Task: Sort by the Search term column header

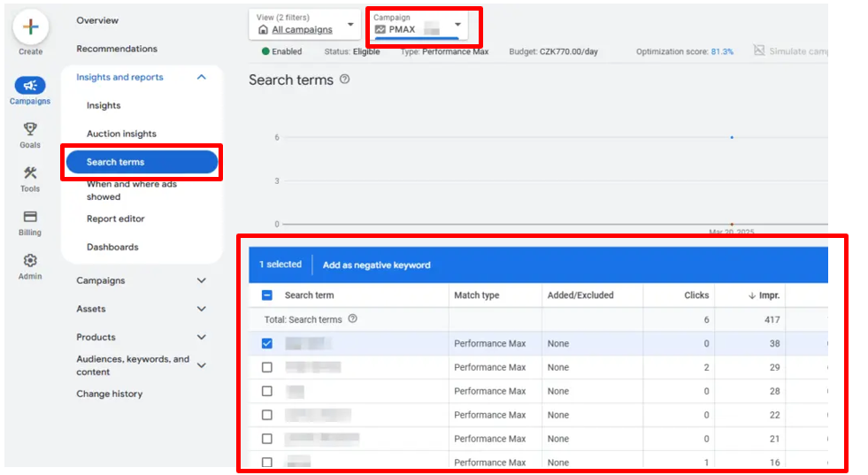Action: (x=309, y=295)
